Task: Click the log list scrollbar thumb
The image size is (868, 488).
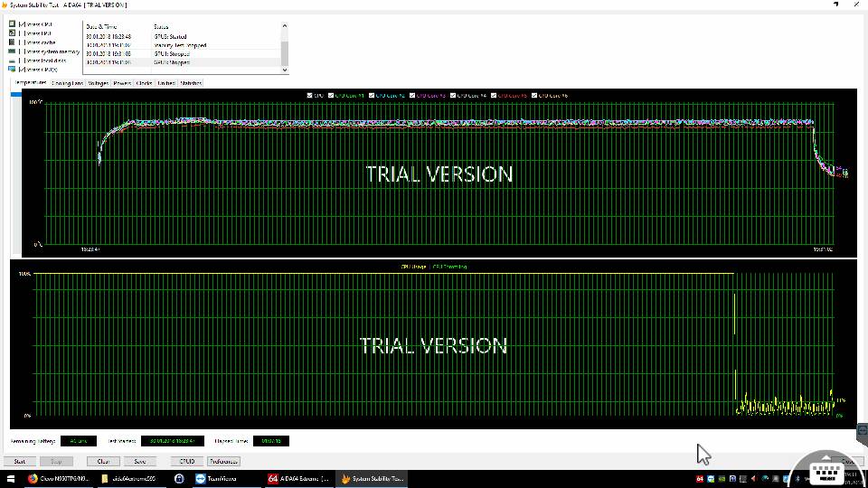Action: [285, 52]
